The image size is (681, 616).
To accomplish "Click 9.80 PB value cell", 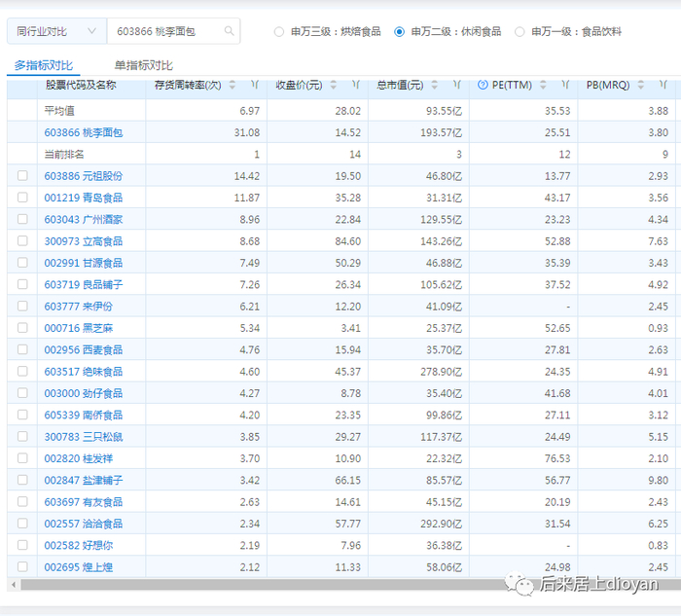I will pyautogui.click(x=658, y=480).
